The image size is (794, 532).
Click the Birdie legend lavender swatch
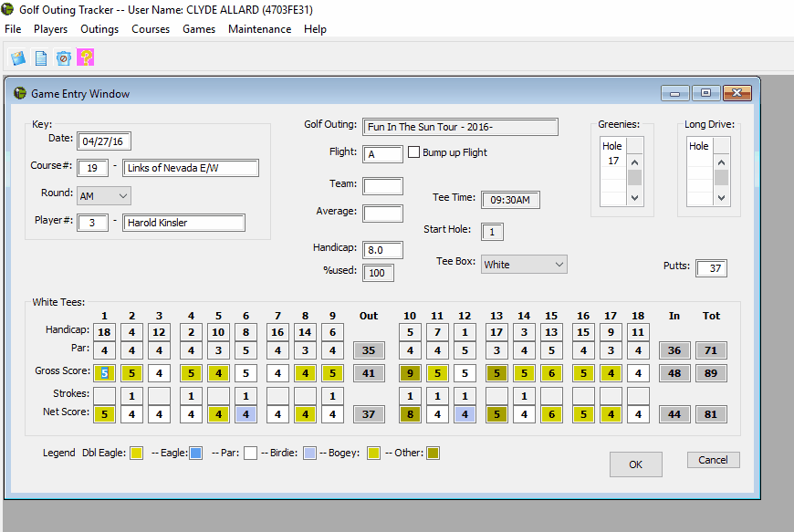click(309, 453)
